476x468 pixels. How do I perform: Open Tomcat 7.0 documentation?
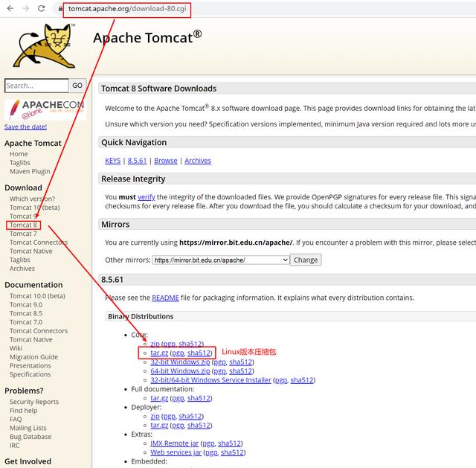(26, 322)
